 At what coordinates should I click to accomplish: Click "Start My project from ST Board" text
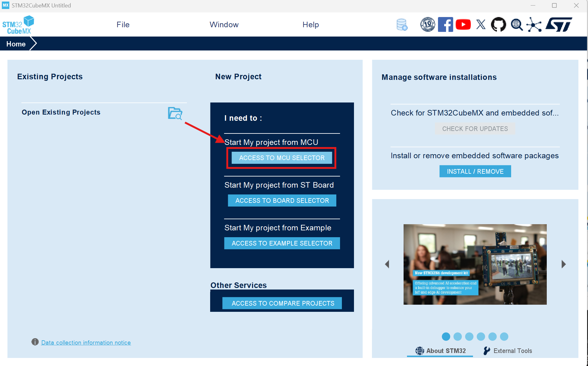(x=279, y=185)
